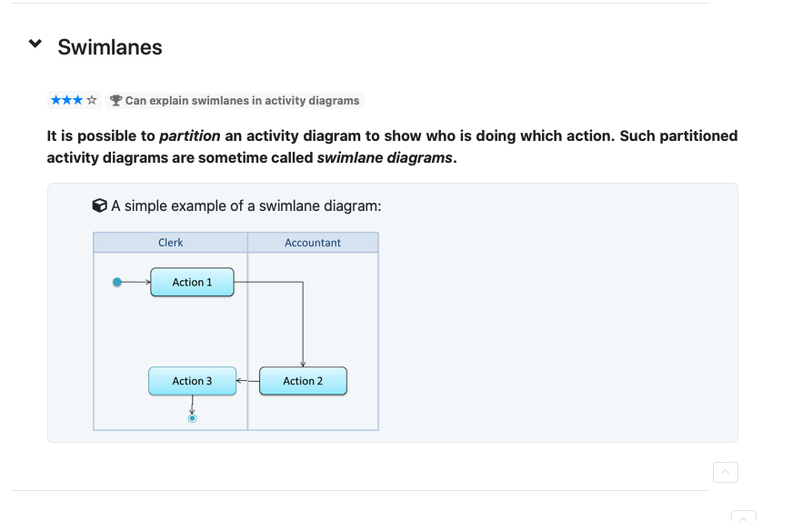Click the blue start node circle
812x521 pixels.
click(x=116, y=282)
